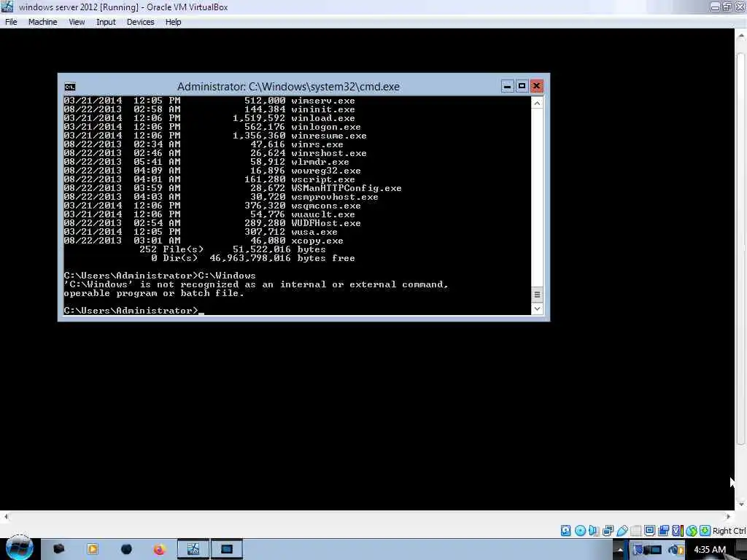Click the line listing xcopy.exe
Screen dimensions: 747x560
tap(204, 241)
